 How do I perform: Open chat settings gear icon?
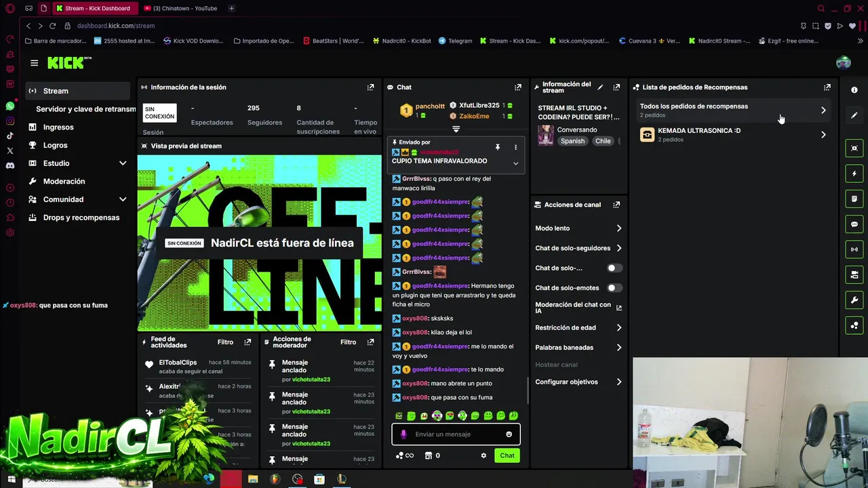pyautogui.click(x=484, y=455)
